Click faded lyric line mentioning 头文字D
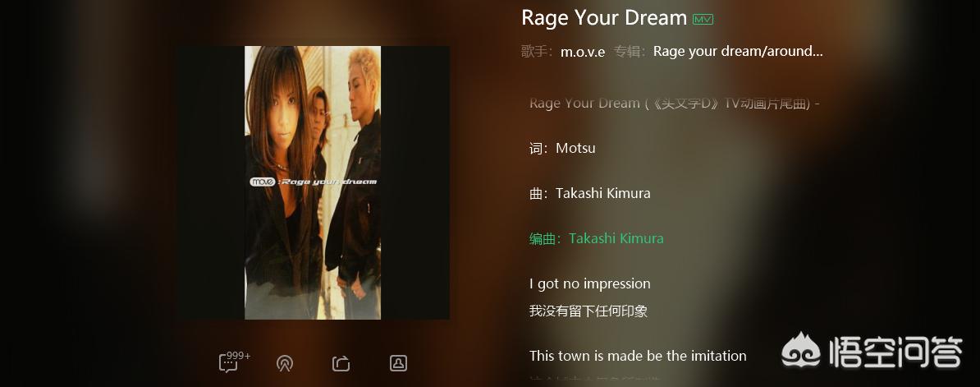Image resolution: width=980 pixels, height=387 pixels. click(674, 104)
